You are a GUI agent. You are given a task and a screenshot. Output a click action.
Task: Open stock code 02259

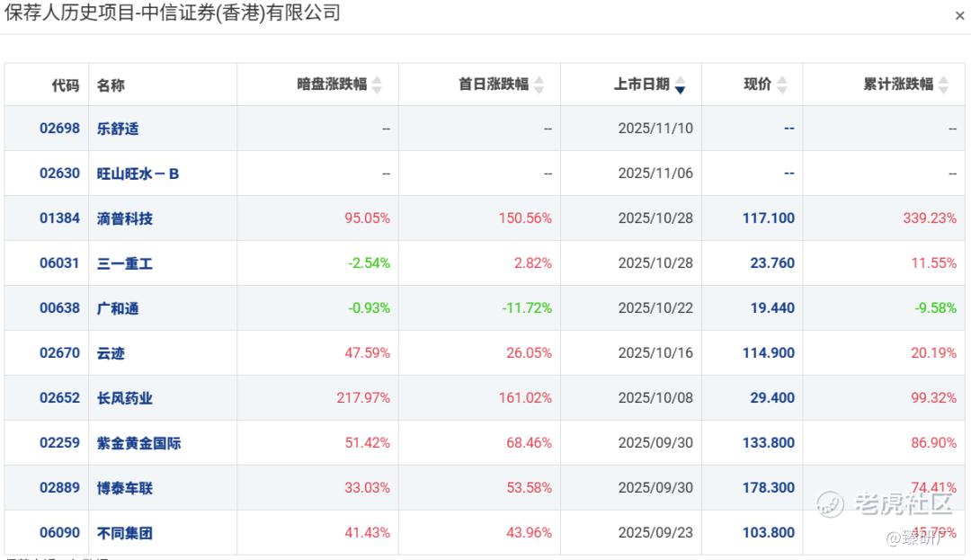(x=59, y=442)
